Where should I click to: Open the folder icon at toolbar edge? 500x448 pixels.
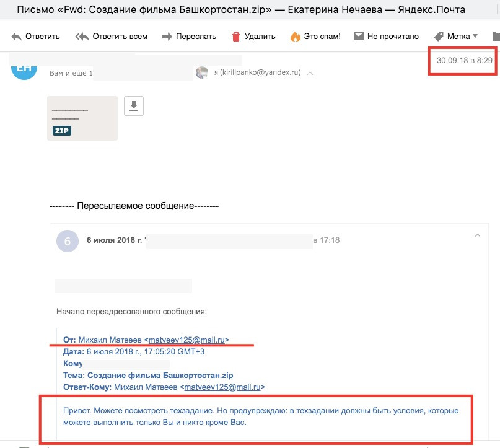[x=496, y=37]
